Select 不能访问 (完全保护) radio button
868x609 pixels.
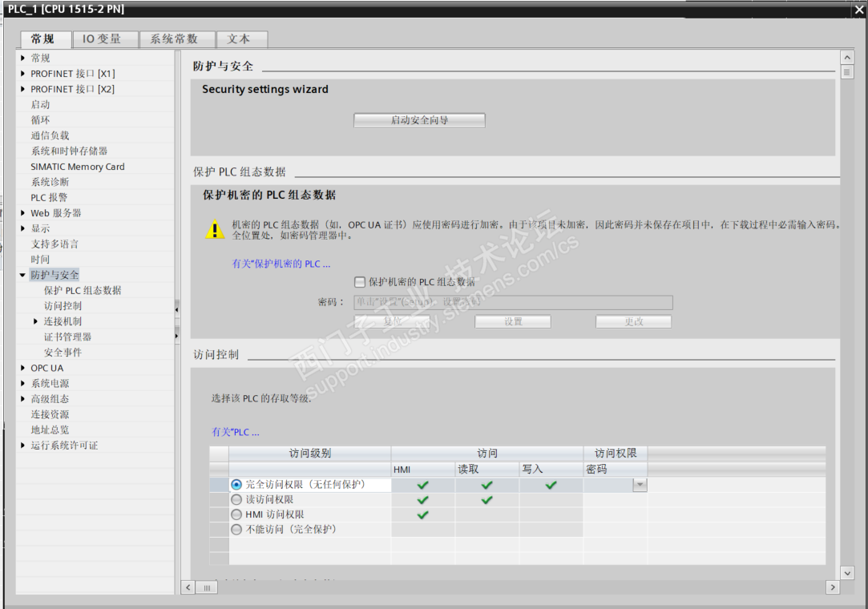[x=236, y=530]
